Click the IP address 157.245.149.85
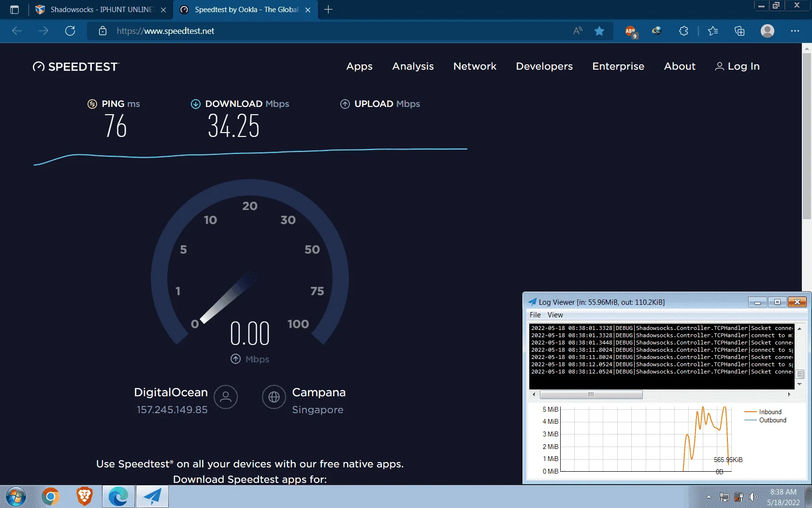The image size is (812, 508). pos(172,410)
